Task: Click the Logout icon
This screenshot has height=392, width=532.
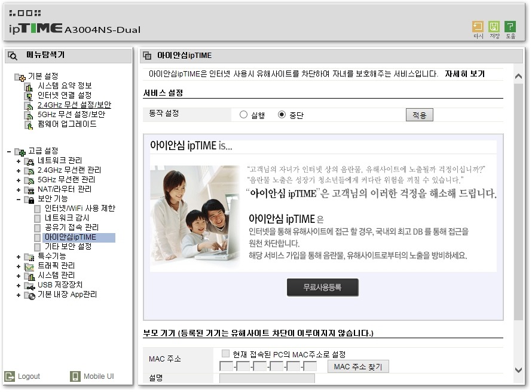Action: [x=10, y=376]
